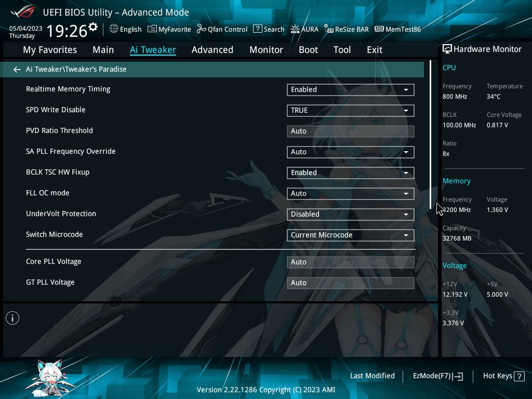The height and width of the screenshot is (399, 532).
Task: Click the English language globe icon
Action: (x=114, y=29)
